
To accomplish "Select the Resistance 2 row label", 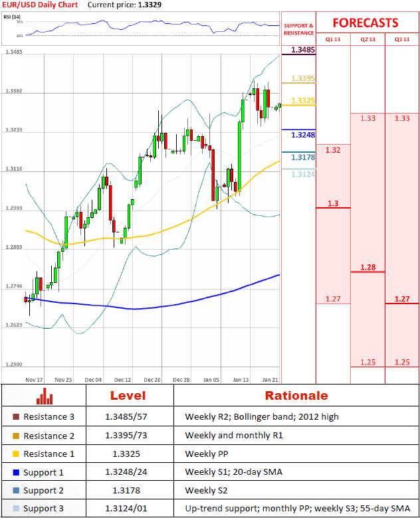I will [x=49, y=436].
